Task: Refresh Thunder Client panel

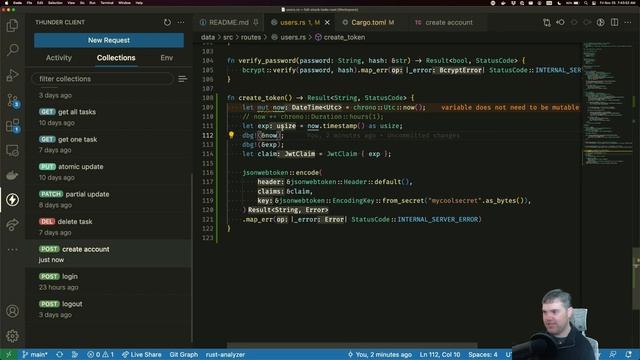Action: click(167, 22)
